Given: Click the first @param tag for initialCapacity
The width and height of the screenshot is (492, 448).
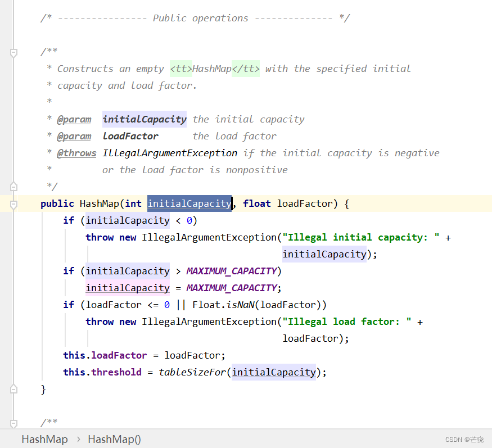Looking at the screenshot, I should click(x=74, y=120).
